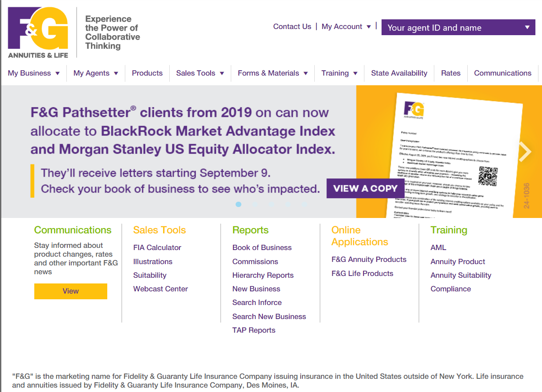This screenshot has height=392, width=542.
Task: Open the My Account dropdown menu
Action: (x=346, y=26)
